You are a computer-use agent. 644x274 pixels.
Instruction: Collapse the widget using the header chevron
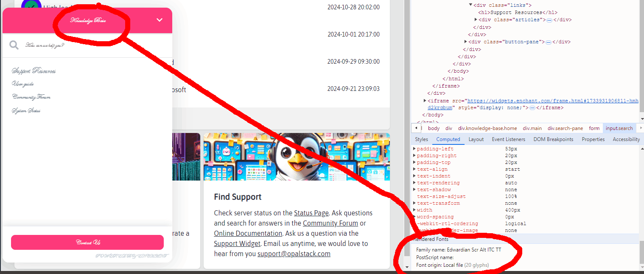click(160, 20)
